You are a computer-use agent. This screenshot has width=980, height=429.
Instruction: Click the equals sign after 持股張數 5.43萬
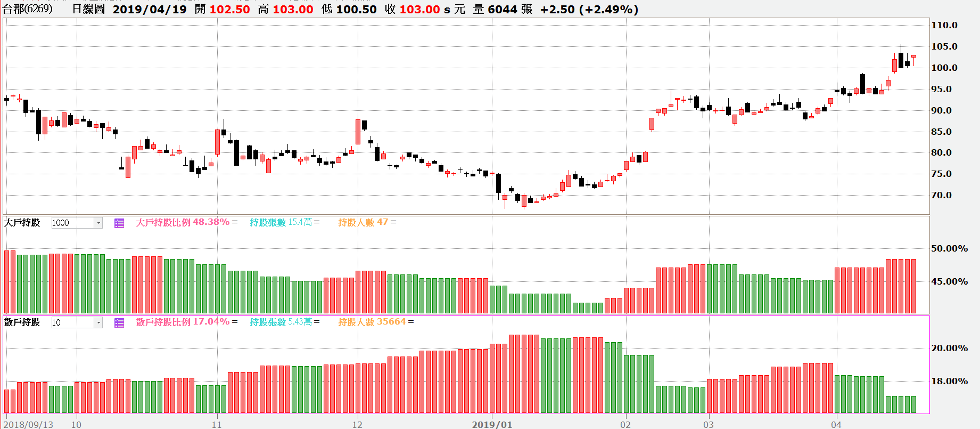click(317, 322)
